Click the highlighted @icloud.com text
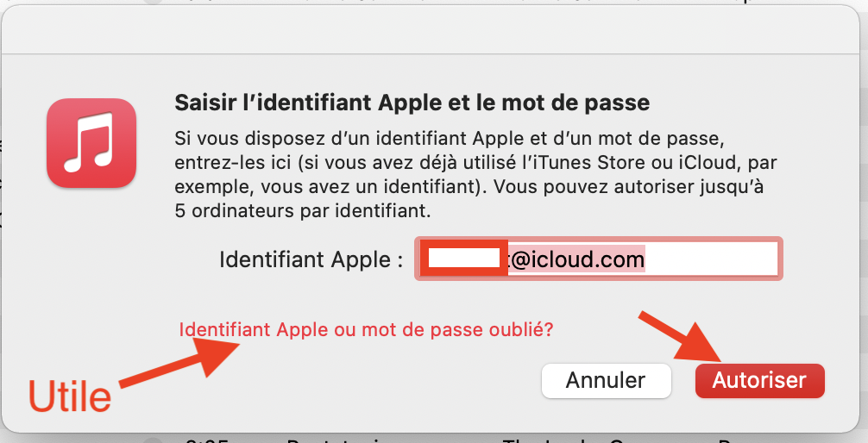 [576, 259]
